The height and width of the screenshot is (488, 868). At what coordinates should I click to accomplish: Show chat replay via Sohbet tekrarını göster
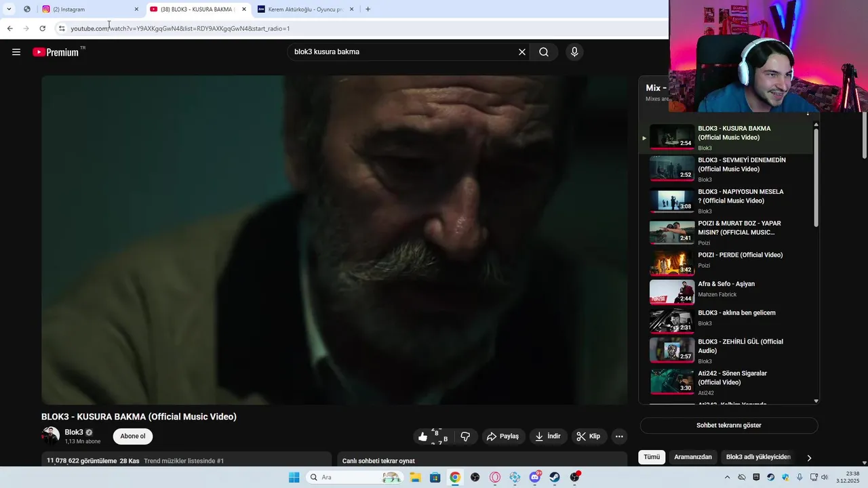[x=729, y=426]
